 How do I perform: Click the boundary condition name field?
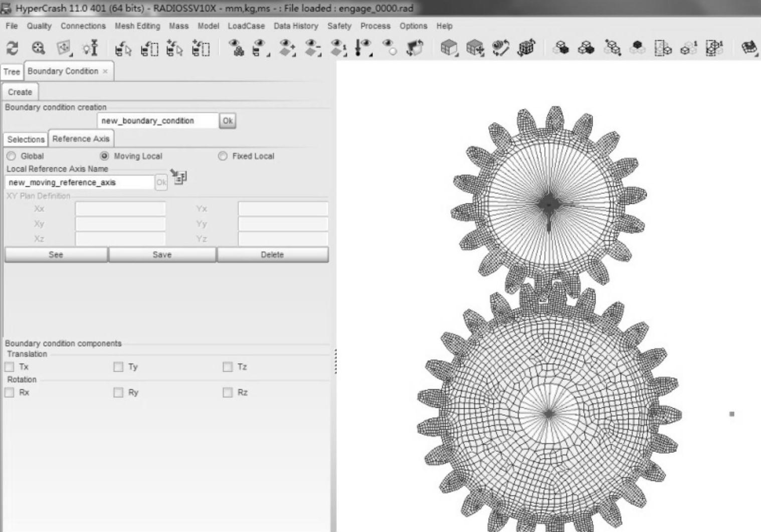(x=157, y=121)
